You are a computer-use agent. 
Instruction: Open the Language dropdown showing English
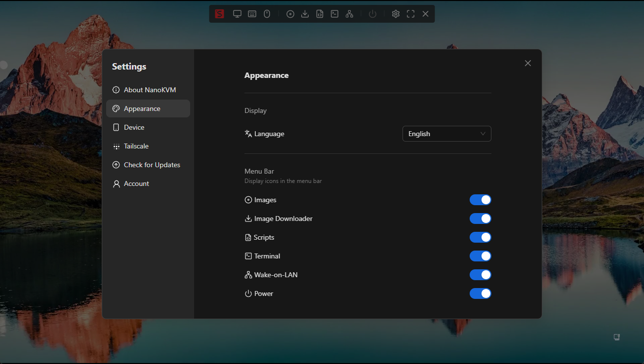pos(446,134)
